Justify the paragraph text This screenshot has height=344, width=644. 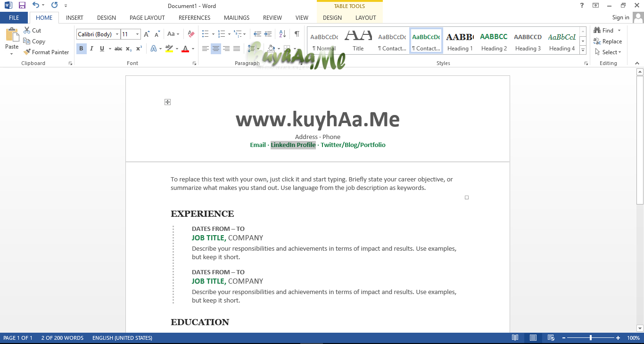point(237,49)
